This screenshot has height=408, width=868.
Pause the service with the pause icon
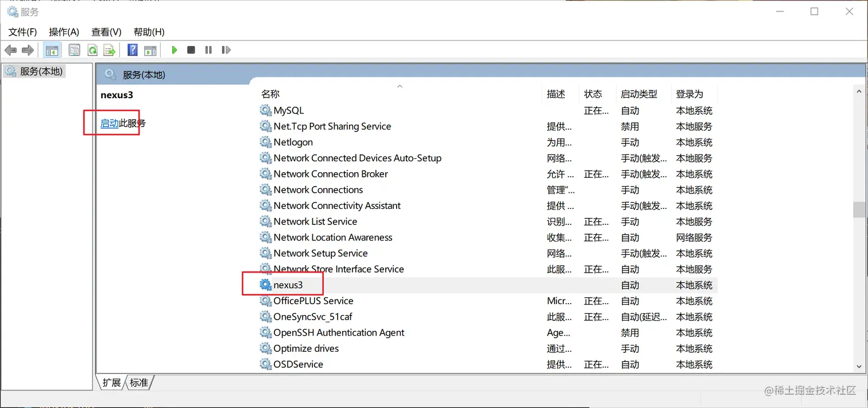coord(208,50)
